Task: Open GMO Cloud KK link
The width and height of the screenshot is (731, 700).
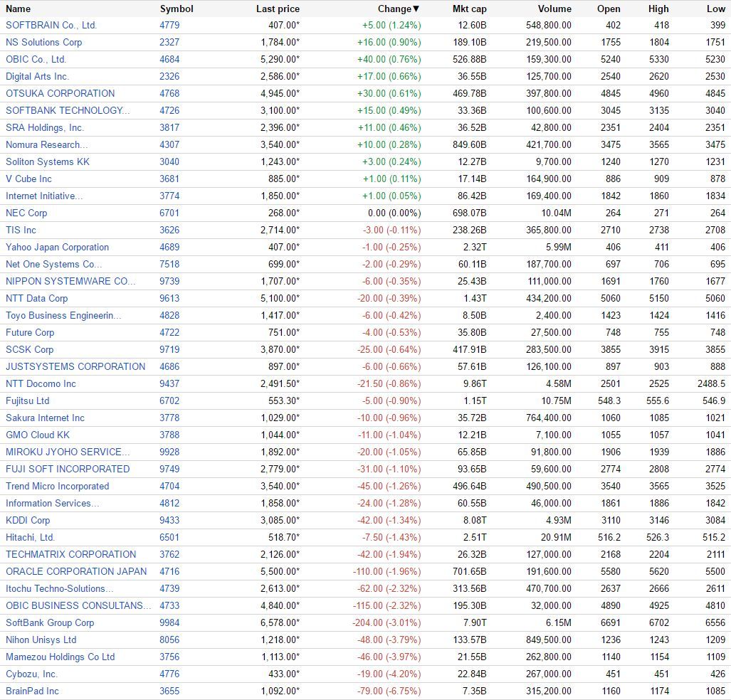Action: pos(37,435)
